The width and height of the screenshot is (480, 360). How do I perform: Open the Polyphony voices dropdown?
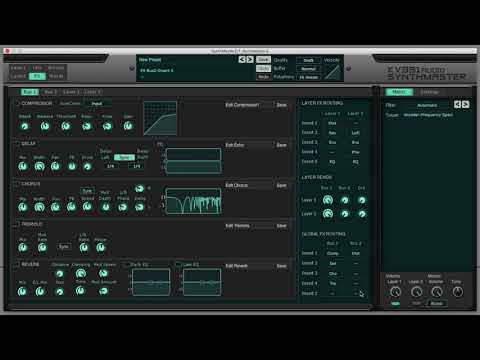click(x=309, y=77)
